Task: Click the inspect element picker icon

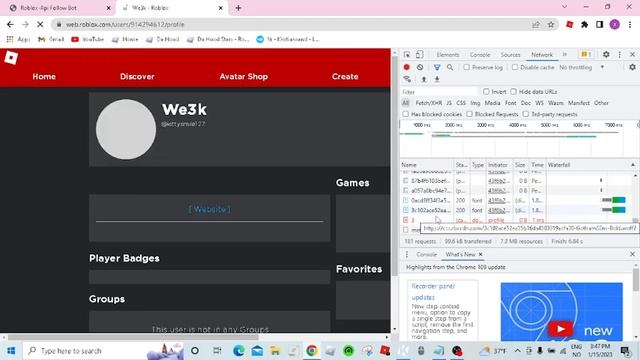Action: pyautogui.click(x=407, y=55)
